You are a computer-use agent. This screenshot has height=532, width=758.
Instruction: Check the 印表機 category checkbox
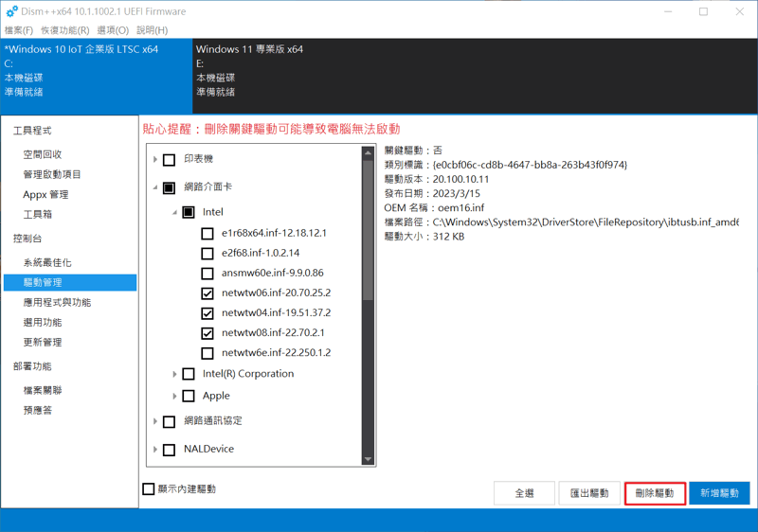[x=170, y=159]
